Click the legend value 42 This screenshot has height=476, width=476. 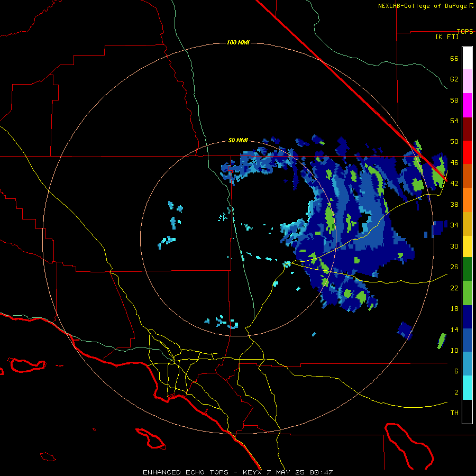pos(454,184)
